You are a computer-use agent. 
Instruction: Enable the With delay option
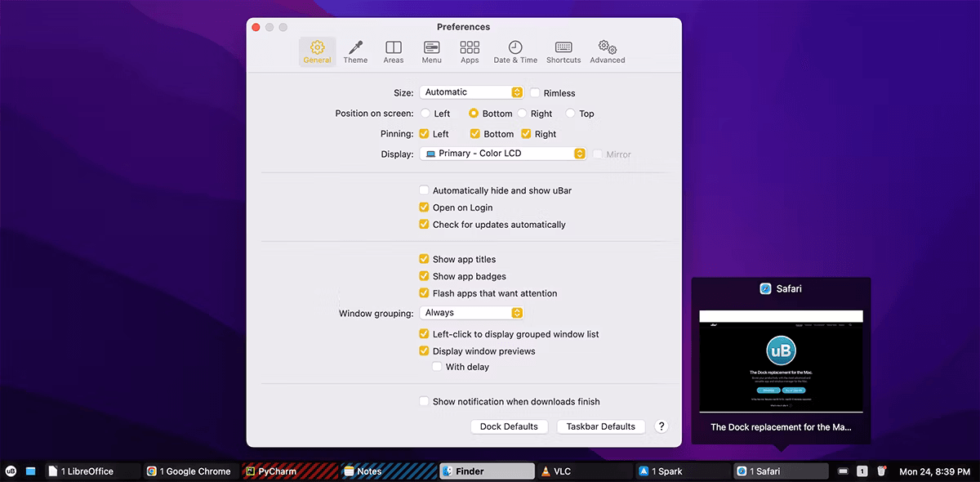437,366
